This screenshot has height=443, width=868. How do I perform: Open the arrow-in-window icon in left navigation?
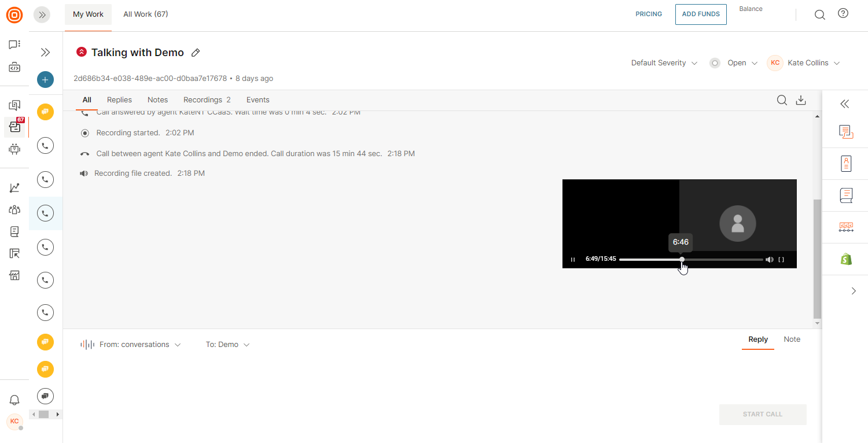(x=14, y=253)
